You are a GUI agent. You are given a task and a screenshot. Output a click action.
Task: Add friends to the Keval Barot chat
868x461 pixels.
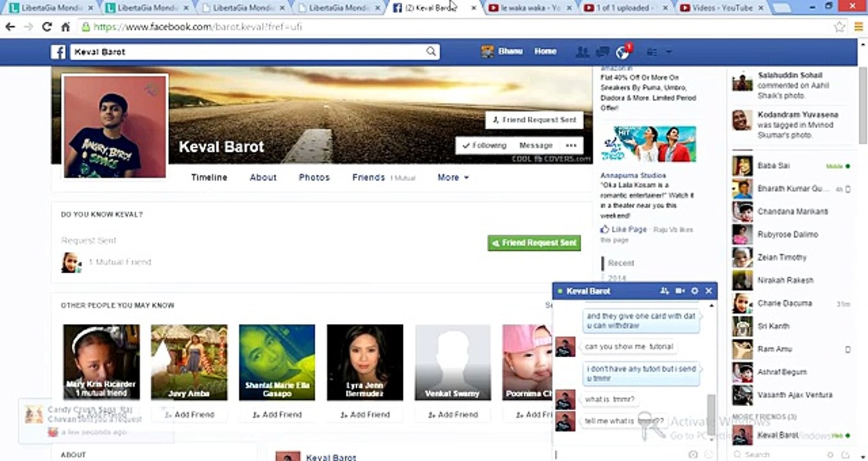point(665,291)
